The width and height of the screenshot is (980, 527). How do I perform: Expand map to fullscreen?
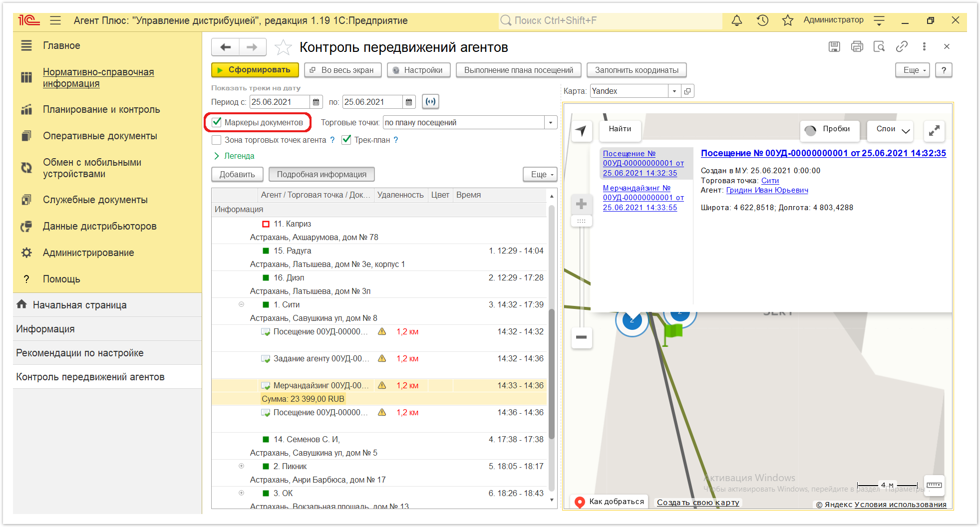(x=934, y=131)
